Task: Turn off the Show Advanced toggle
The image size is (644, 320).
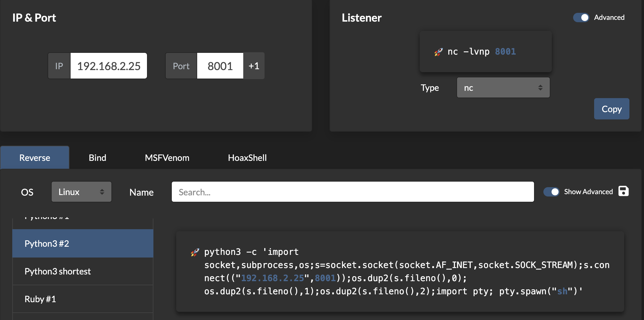Action: tap(551, 192)
